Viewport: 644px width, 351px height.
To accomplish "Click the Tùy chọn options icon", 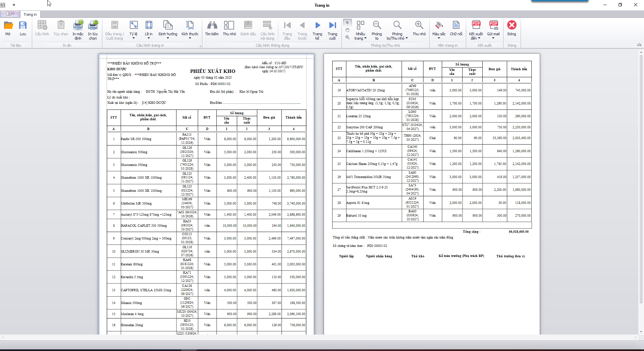I will coord(61,28).
